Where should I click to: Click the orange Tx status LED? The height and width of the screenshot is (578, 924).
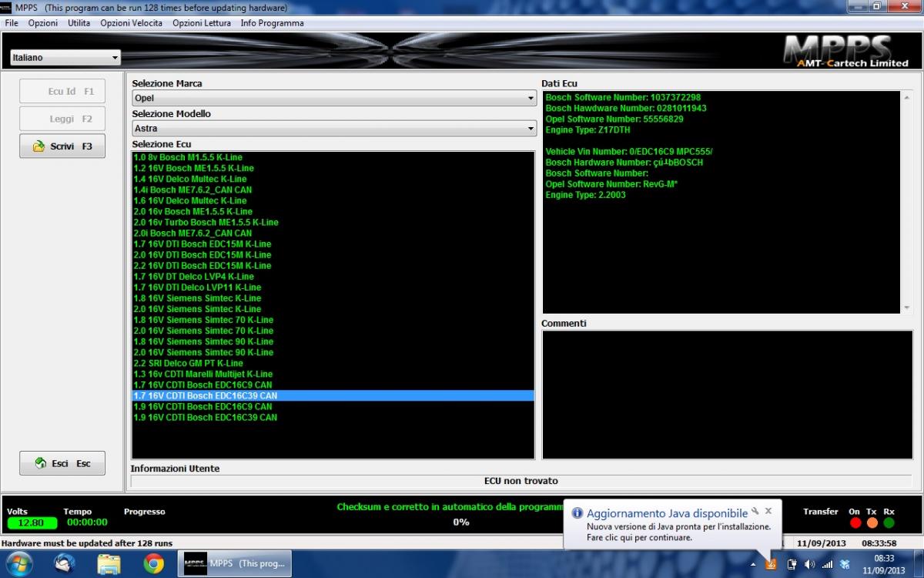coord(872,523)
